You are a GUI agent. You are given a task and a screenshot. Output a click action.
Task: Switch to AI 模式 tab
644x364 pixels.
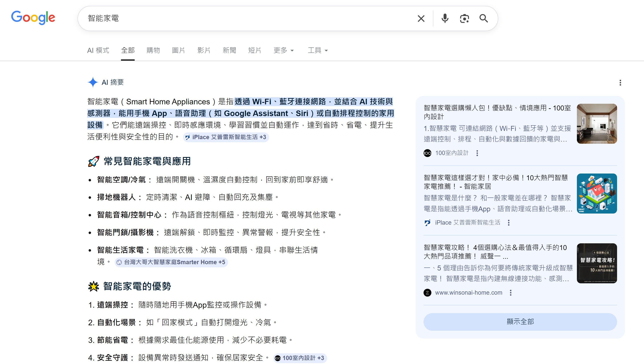[98, 50]
